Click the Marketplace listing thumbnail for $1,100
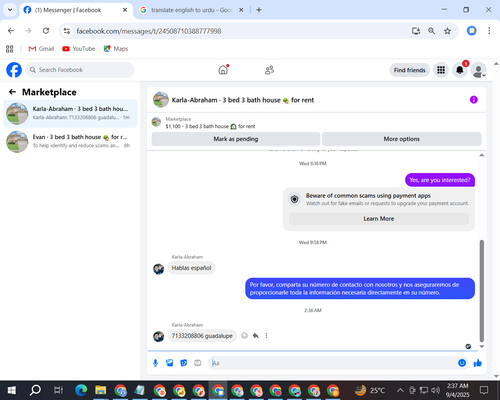 coord(156,122)
